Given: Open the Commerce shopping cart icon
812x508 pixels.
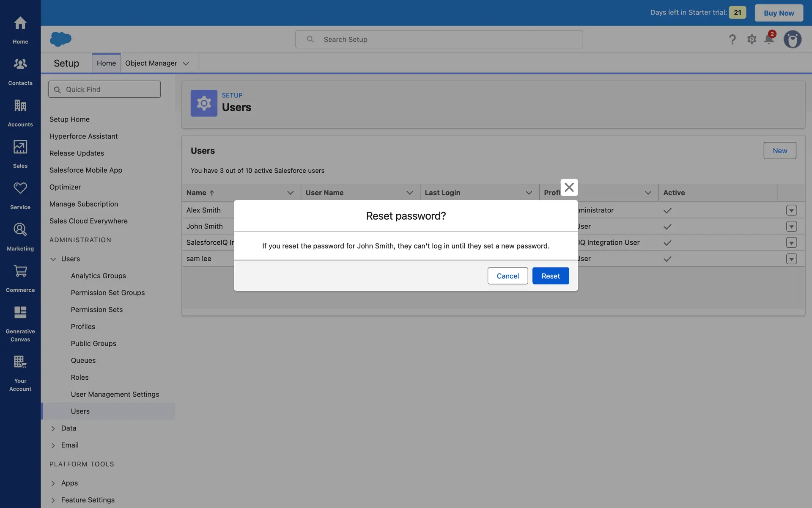Looking at the screenshot, I should coord(20,271).
